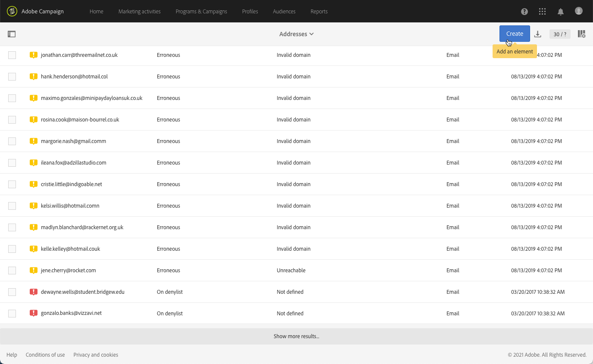Click warning icon for madlyn.blanchard row
593x364 pixels.
pos(34,227)
